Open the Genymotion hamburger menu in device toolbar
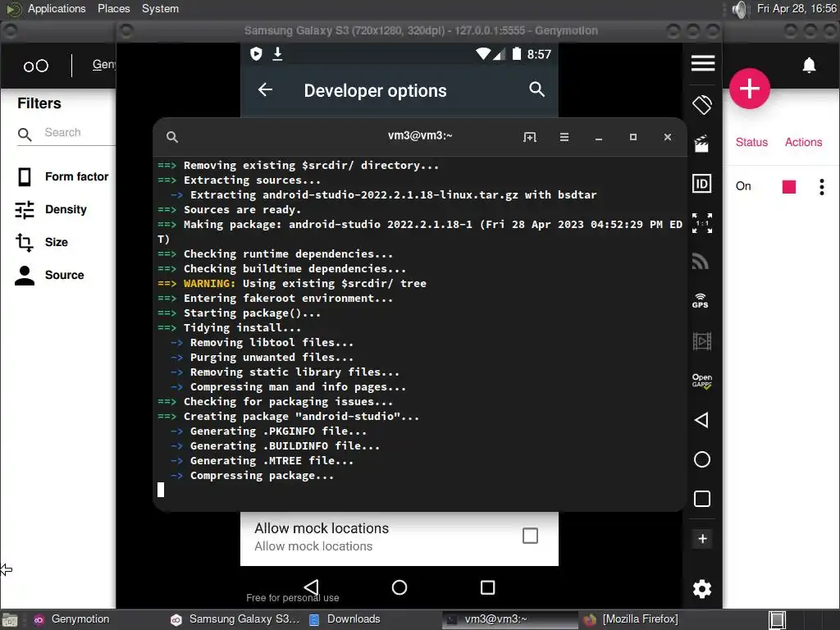Image resolution: width=840 pixels, height=630 pixels. click(702, 63)
